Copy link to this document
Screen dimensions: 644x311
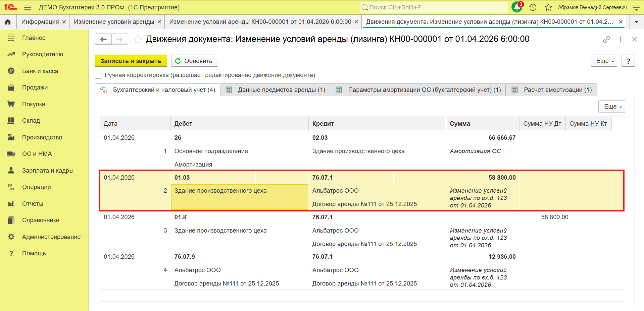606,39
